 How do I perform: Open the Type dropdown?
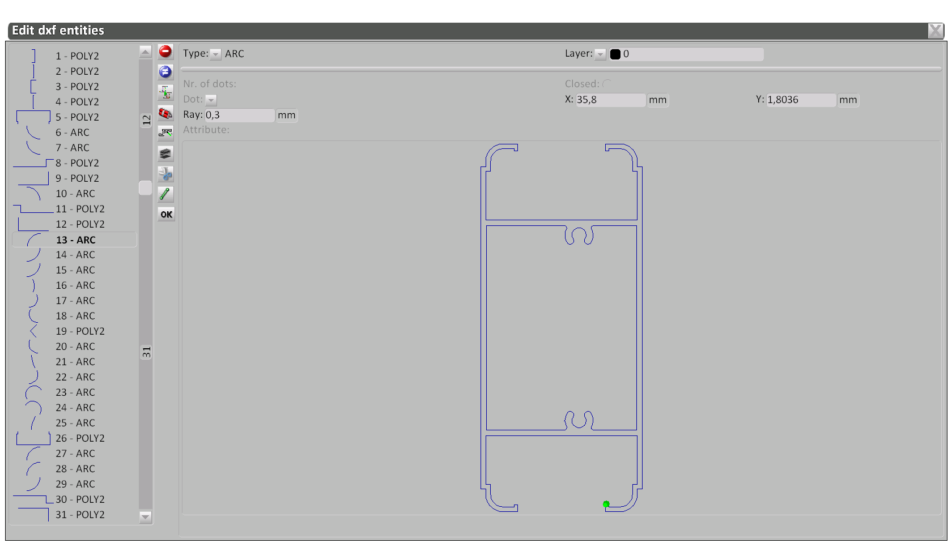pos(216,54)
